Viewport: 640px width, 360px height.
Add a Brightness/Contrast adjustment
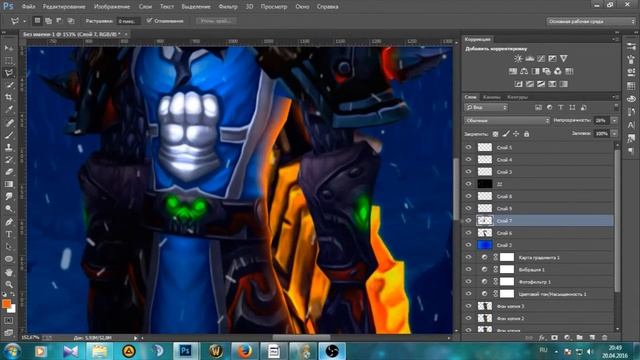point(518,59)
